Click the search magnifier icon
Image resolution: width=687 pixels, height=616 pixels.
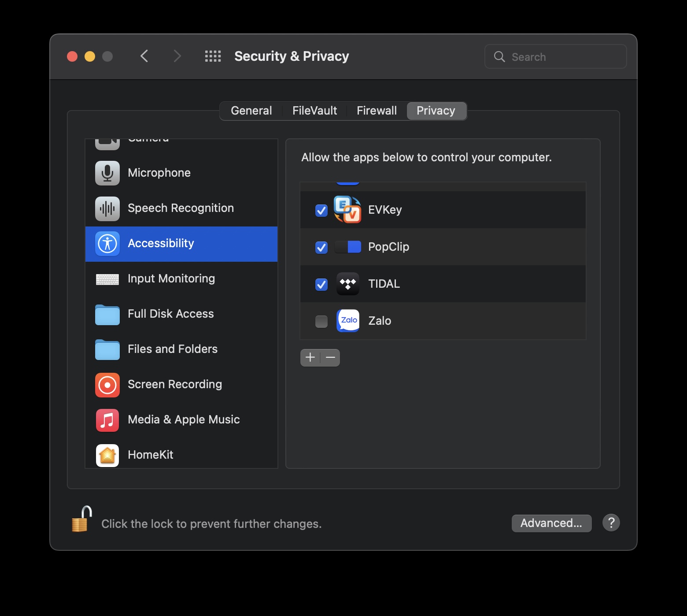coord(499,56)
